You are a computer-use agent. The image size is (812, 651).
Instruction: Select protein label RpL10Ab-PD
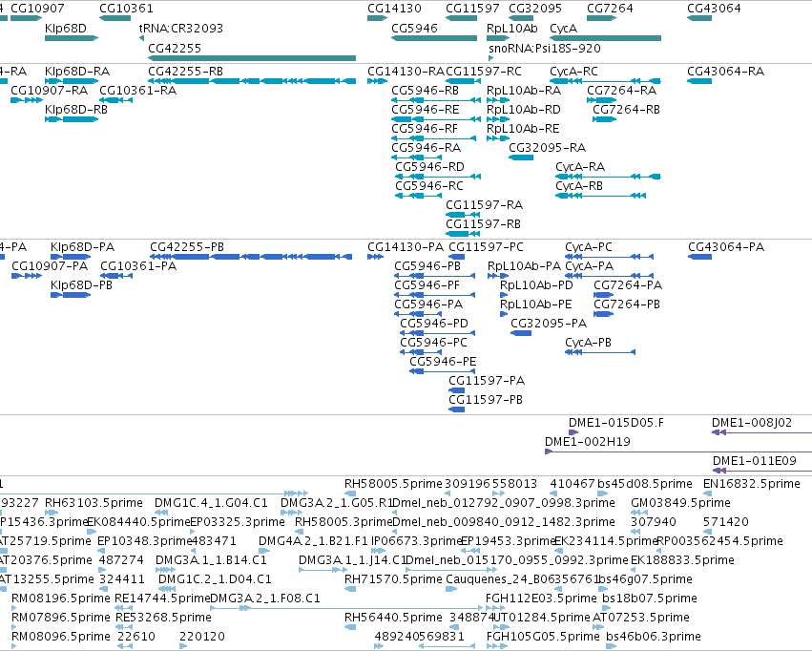[x=536, y=285]
